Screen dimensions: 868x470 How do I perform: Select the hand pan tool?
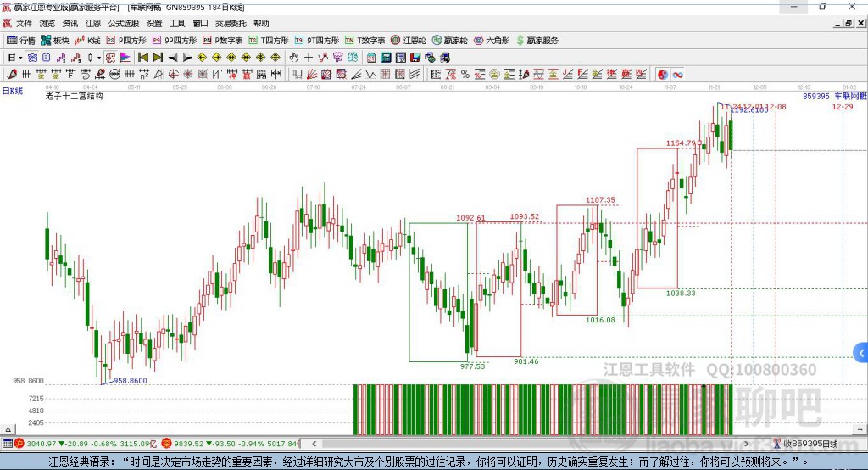294,58
